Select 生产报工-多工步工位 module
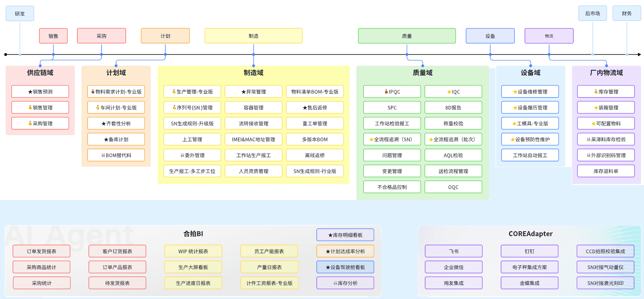The height and width of the screenshot is (299, 644). coord(192,171)
